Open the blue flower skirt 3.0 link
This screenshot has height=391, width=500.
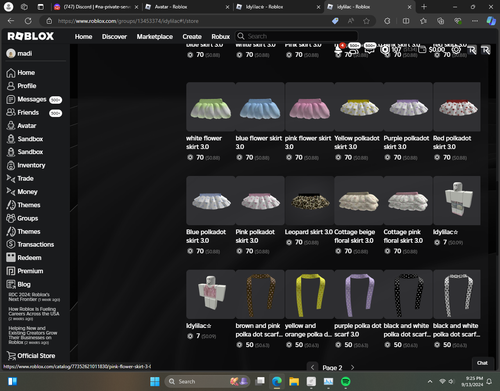259,142
